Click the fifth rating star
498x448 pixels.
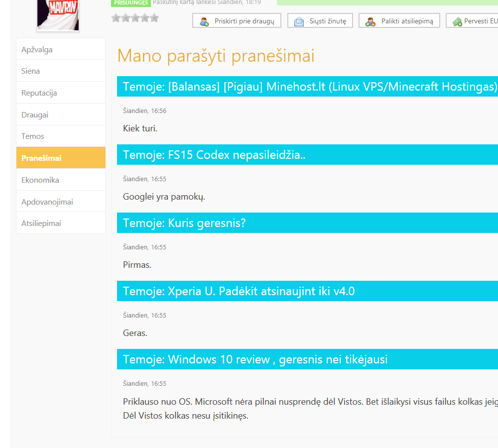pyautogui.click(x=154, y=18)
